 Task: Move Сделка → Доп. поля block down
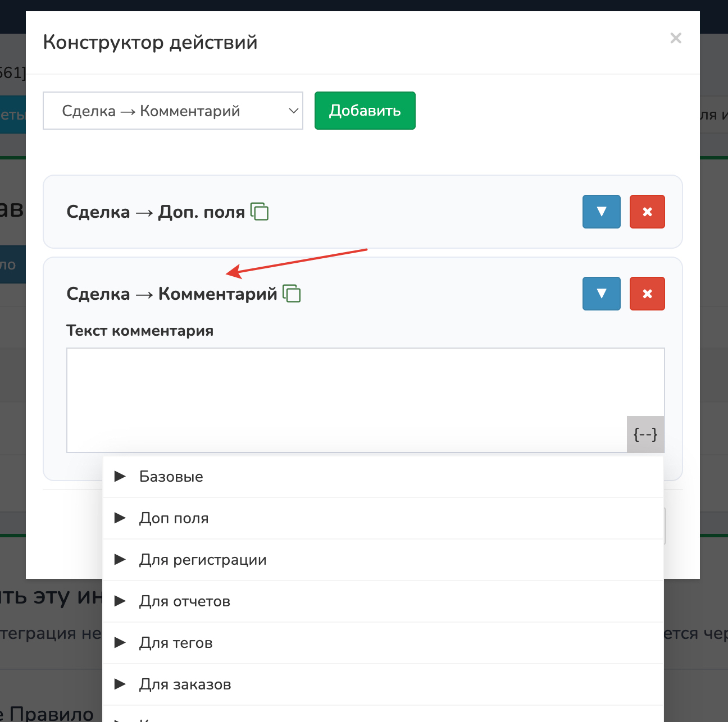(x=601, y=212)
